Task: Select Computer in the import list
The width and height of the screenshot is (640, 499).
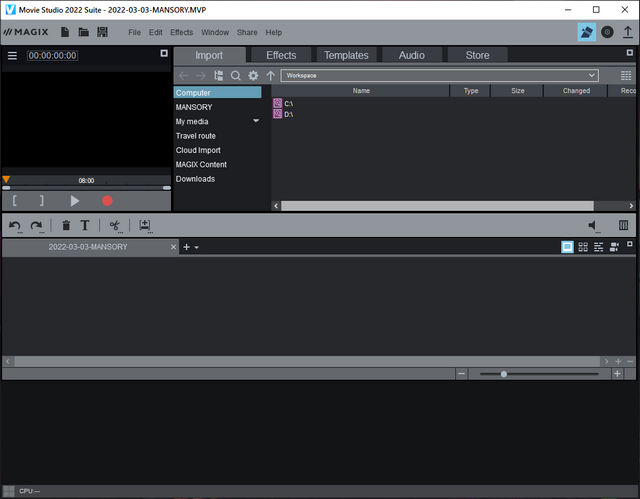Action: (218, 93)
